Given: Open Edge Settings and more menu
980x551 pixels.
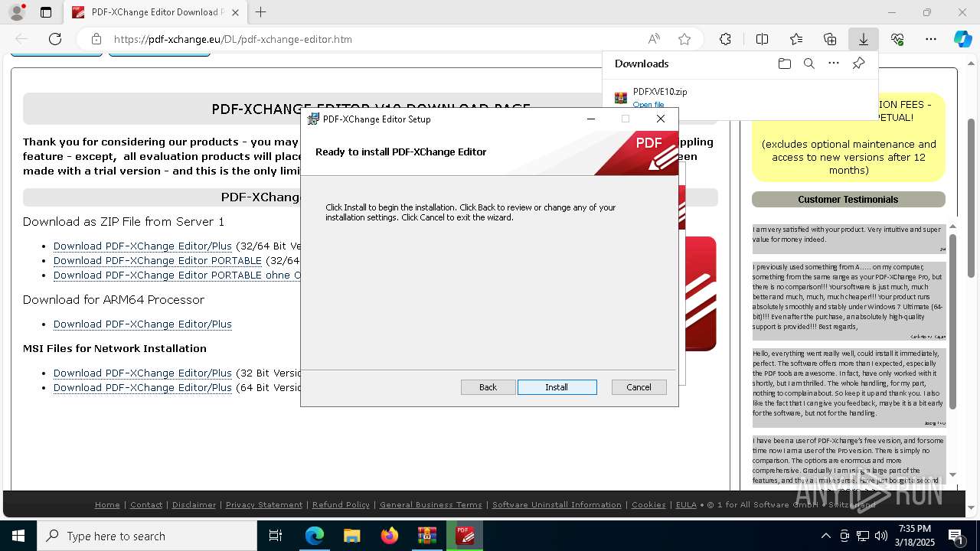Looking at the screenshot, I should (x=931, y=39).
